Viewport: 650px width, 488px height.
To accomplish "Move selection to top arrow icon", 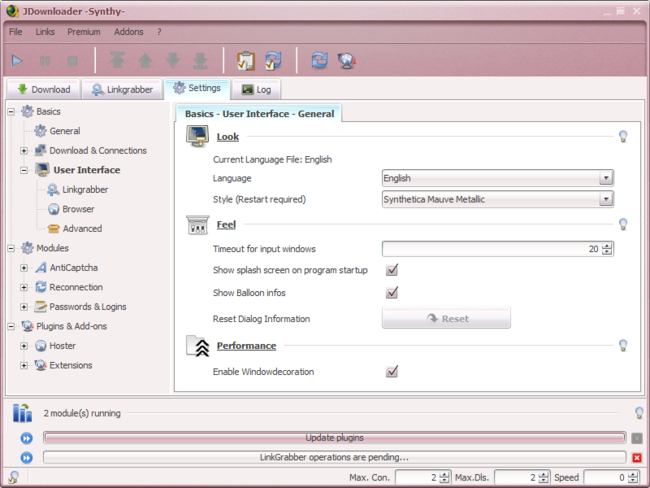I will [x=117, y=61].
